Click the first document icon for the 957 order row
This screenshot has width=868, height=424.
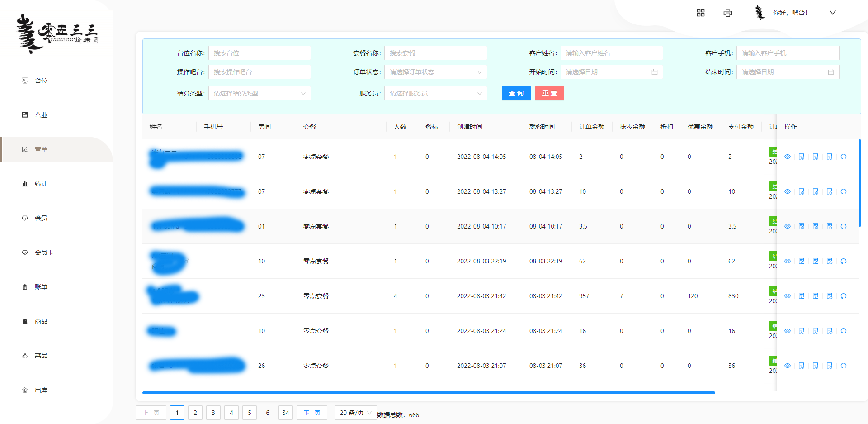[x=802, y=296]
